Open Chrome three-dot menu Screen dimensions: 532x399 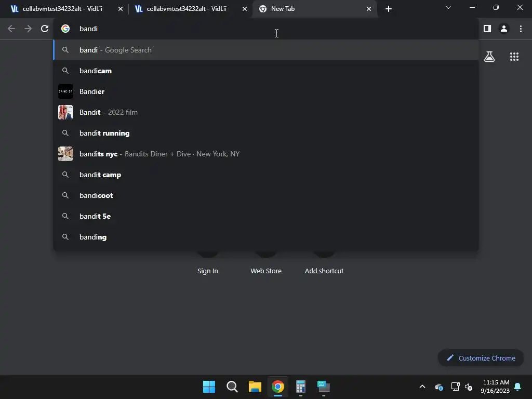521,29
